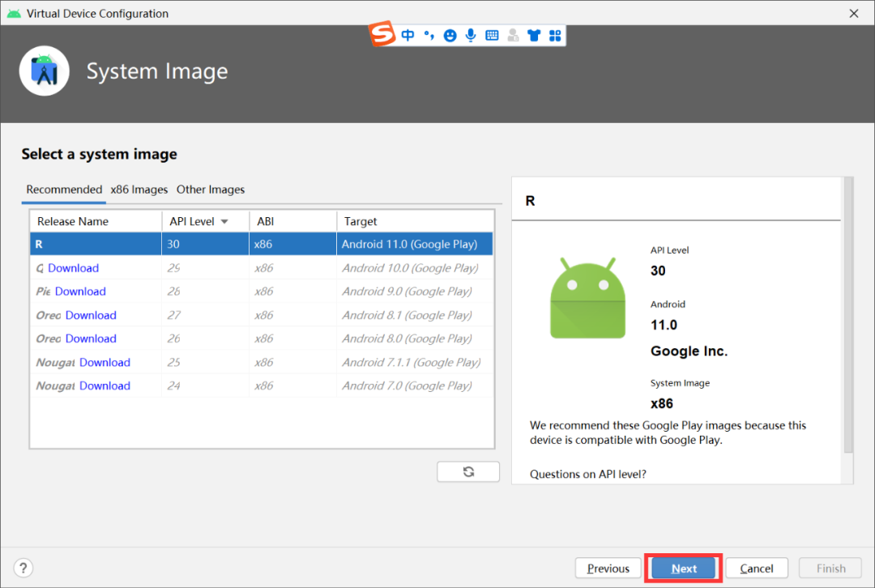
Task: Select Android 8.0 (Google Play) row
Action: click(262, 339)
